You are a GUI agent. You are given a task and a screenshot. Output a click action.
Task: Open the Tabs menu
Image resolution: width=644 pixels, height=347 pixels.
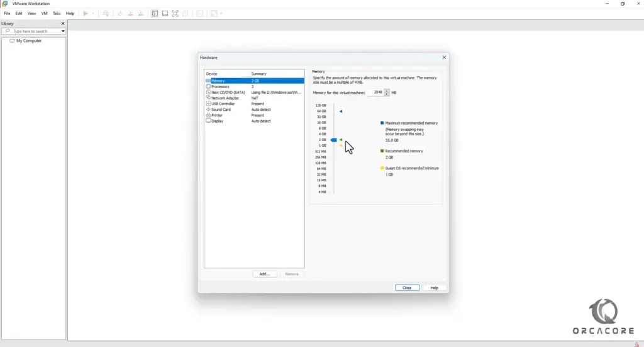[57, 14]
